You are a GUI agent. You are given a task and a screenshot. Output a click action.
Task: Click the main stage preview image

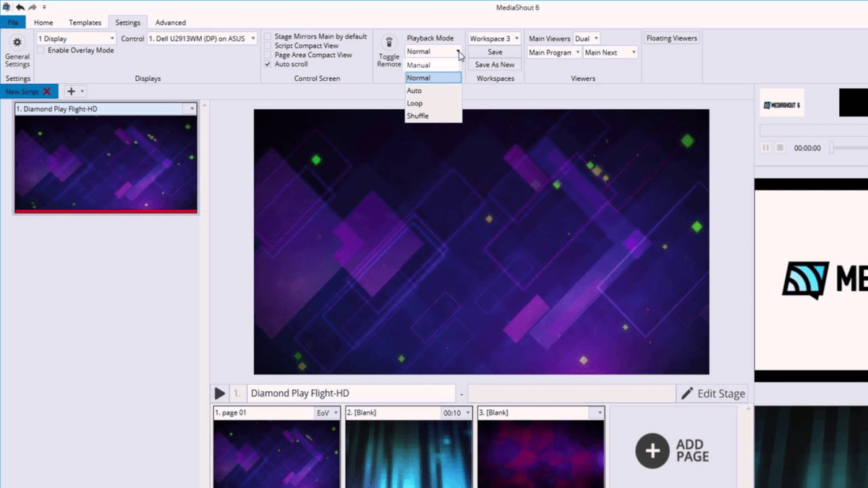coord(481,241)
